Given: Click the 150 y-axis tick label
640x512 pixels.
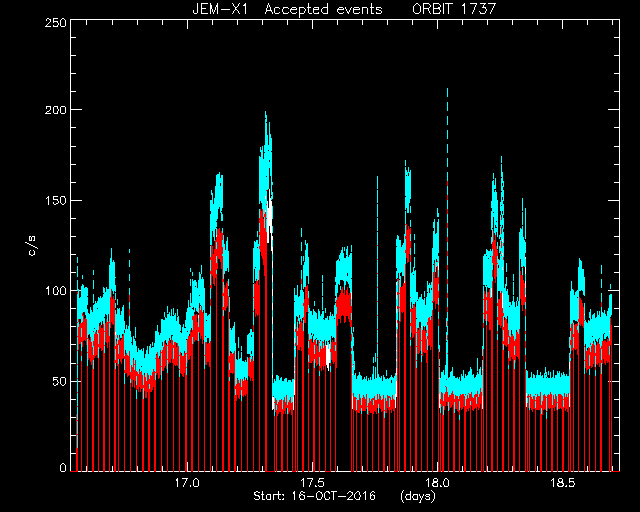Looking at the screenshot, I should point(55,200).
